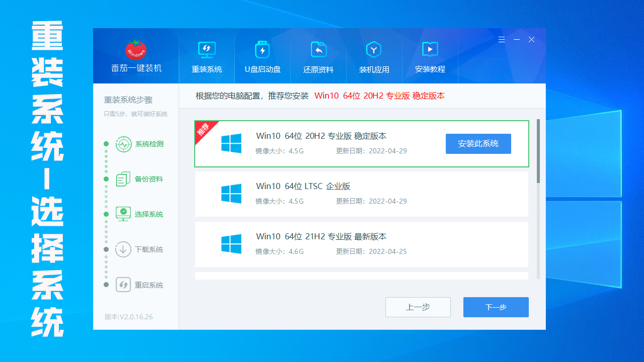Click 下一步 to proceed
Screen dimensions: 644x362
tap(496, 307)
